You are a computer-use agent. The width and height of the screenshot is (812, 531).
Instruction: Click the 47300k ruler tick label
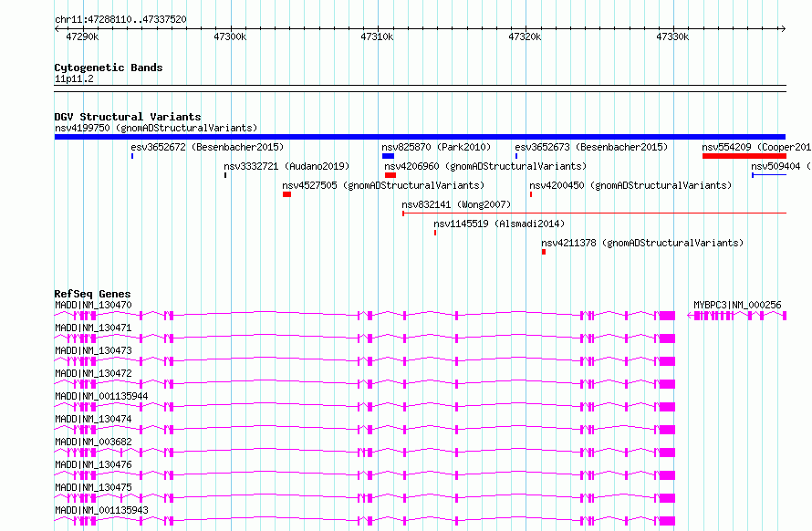(x=230, y=36)
